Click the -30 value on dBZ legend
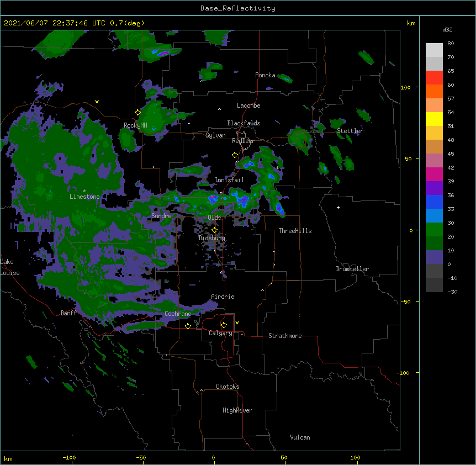Image resolution: width=476 pixels, height=465 pixels. 452,292
